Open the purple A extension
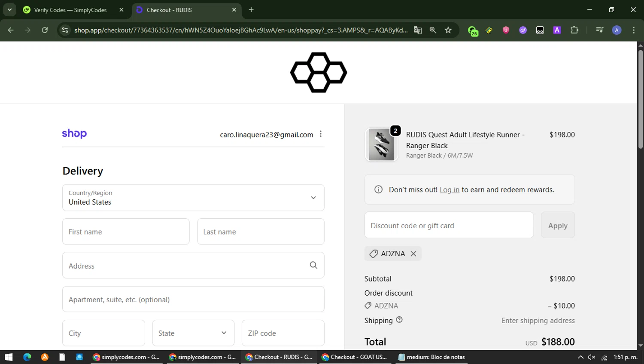The image size is (644, 364). point(557,30)
